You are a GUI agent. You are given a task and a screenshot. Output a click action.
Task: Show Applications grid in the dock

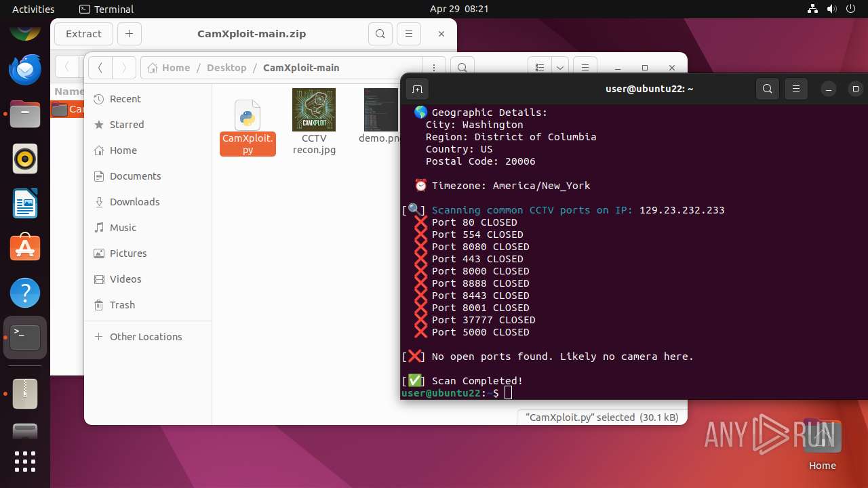25,462
